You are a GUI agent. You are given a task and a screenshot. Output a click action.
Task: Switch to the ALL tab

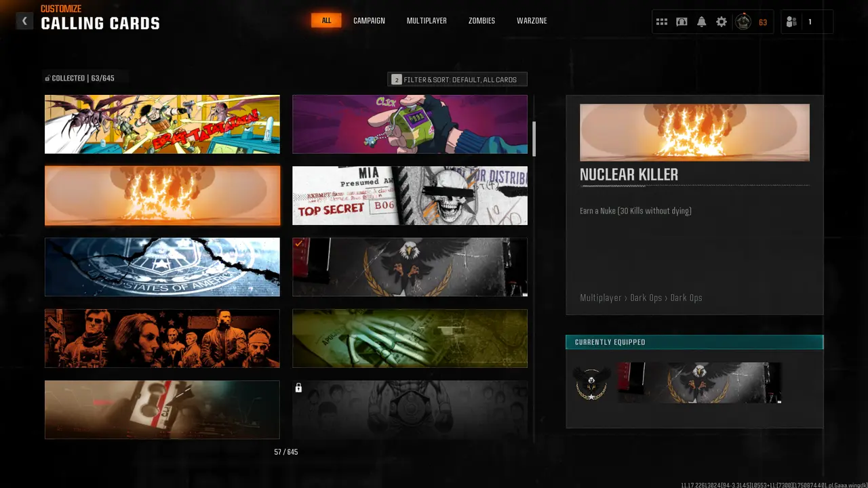(x=326, y=20)
